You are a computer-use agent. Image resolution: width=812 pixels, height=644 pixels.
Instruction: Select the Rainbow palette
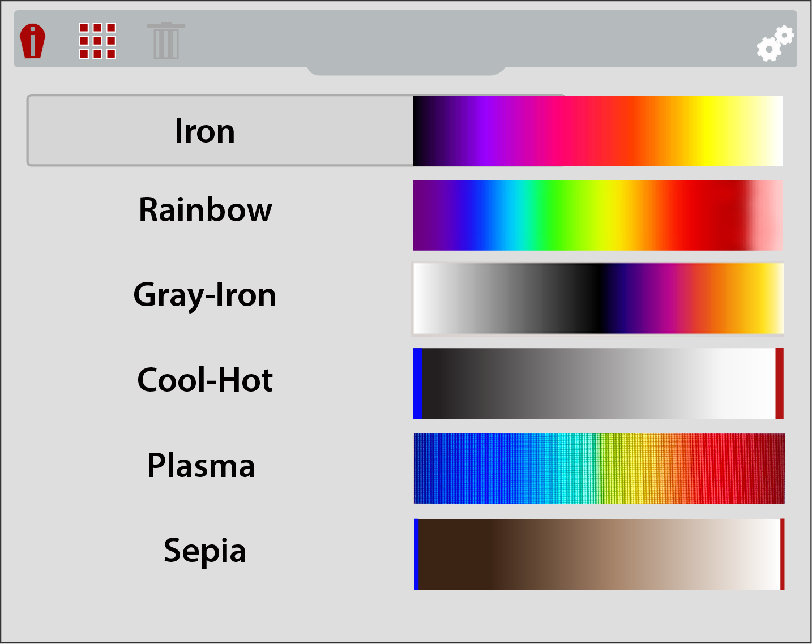[x=205, y=210]
